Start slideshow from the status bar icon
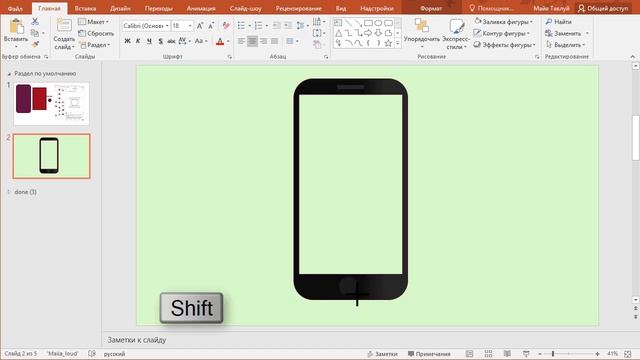This screenshot has width=640, height=360. coord(526,354)
